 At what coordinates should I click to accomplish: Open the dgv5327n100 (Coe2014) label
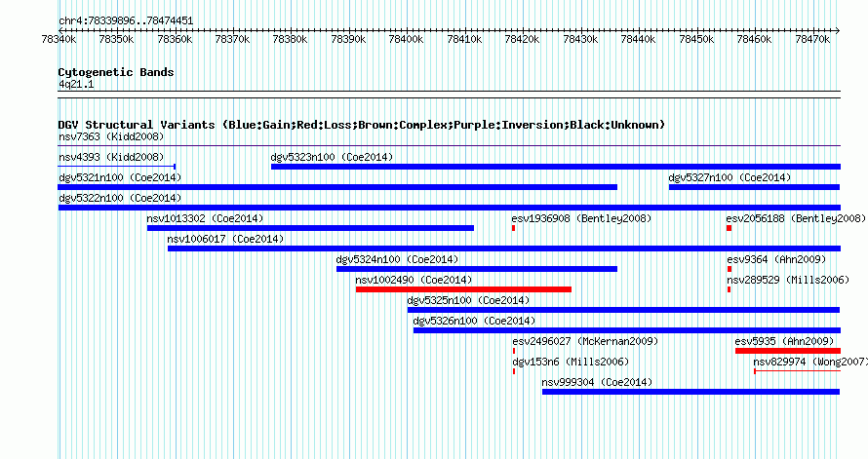730,177
